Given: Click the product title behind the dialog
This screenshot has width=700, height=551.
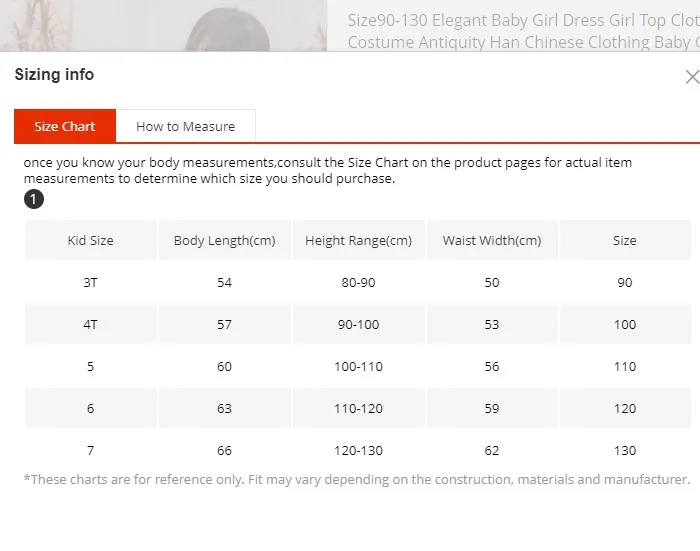Looking at the screenshot, I should [x=523, y=31].
